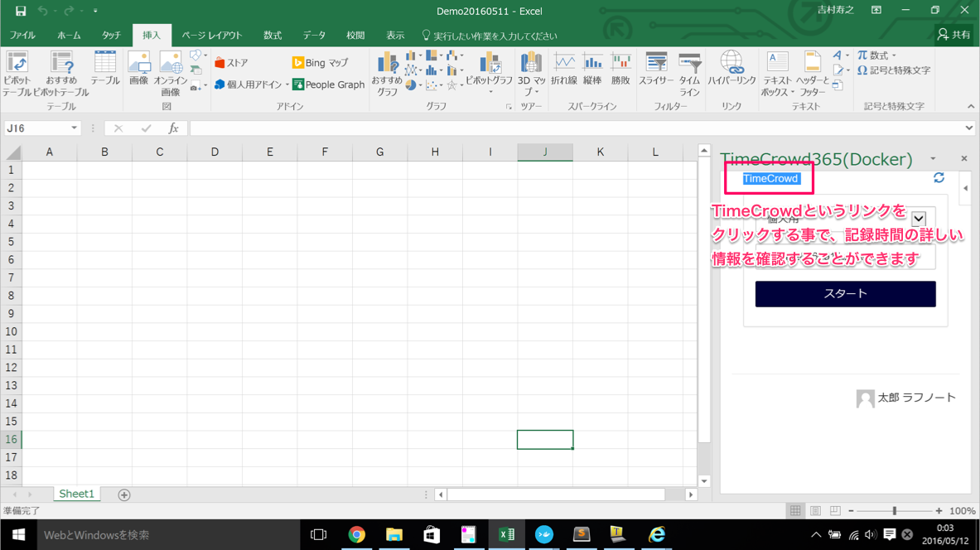The image size is (980, 550).
Task: Click the taskbar search box
Action: point(169,535)
